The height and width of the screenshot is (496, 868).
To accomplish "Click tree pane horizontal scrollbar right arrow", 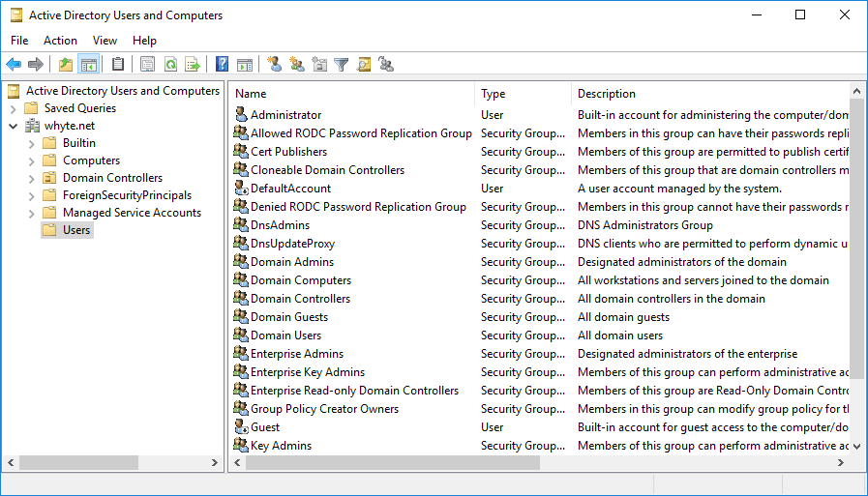I will point(215,462).
